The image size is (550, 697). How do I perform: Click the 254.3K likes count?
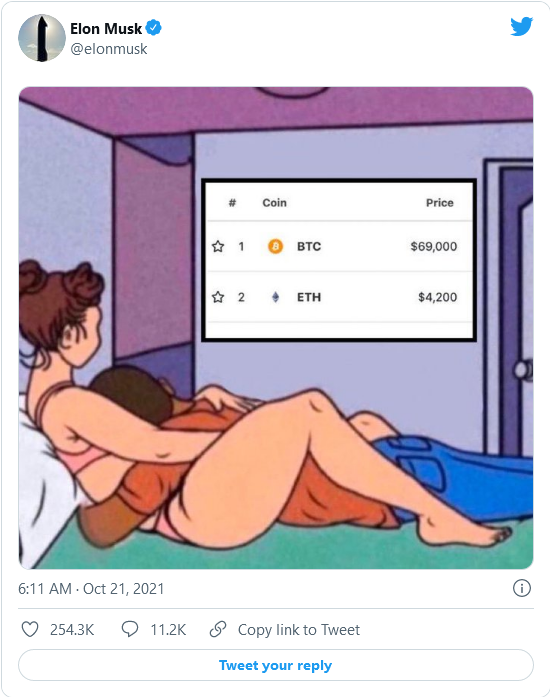pos(72,630)
